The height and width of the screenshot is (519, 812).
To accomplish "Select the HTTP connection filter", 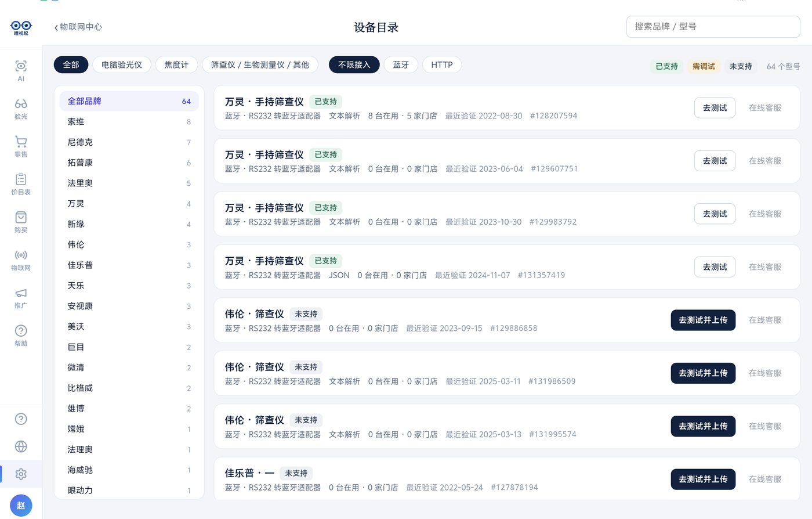I will pos(442,64).
